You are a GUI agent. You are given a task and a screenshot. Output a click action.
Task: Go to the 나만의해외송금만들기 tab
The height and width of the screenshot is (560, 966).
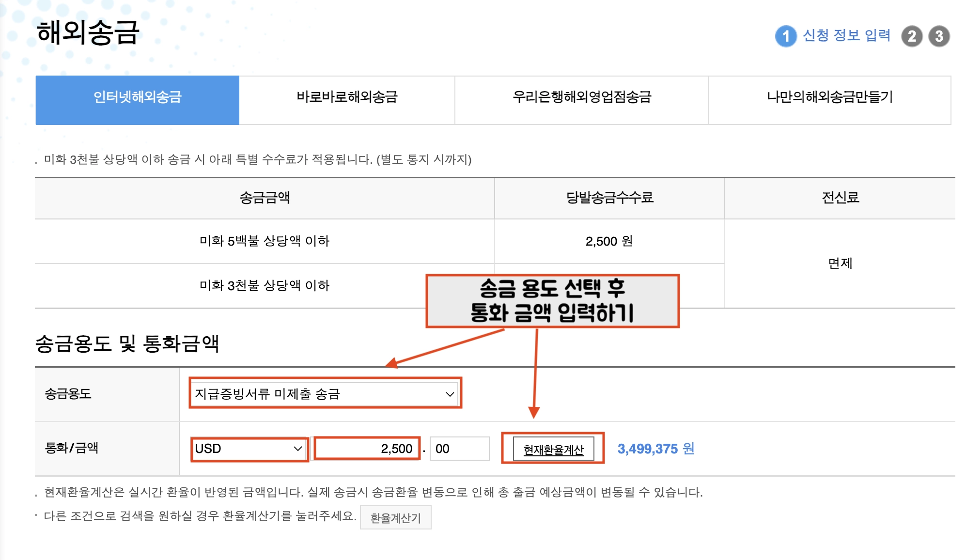[x=830, y=100]
